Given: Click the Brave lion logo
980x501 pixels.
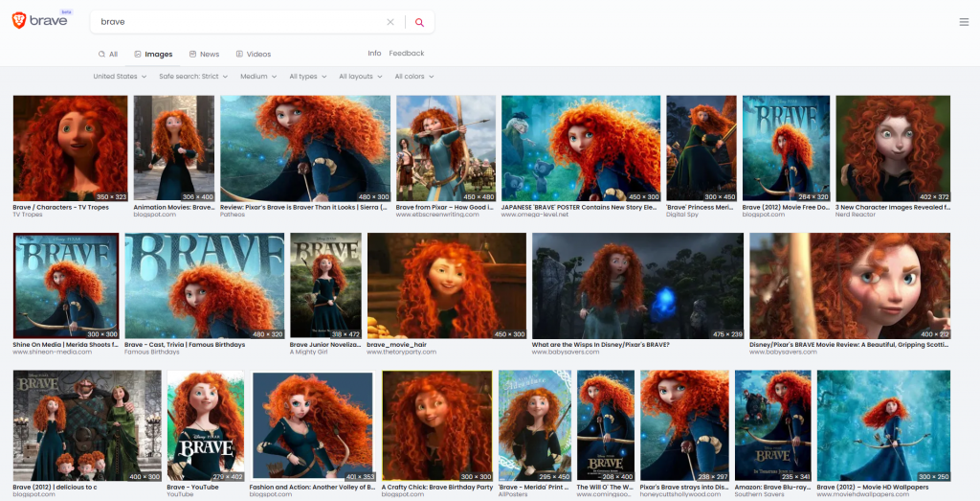Looking at the screenshot, I should click(x=19, y=21).
